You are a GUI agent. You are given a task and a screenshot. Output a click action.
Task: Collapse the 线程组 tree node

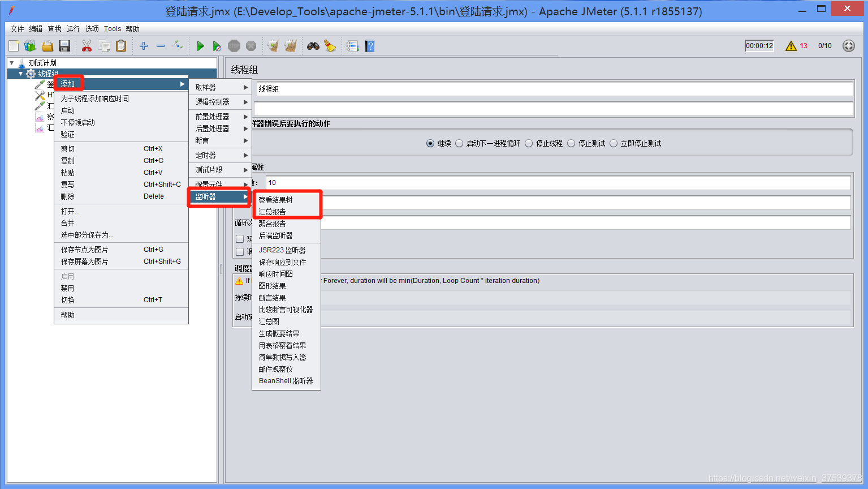click(21, 74)
